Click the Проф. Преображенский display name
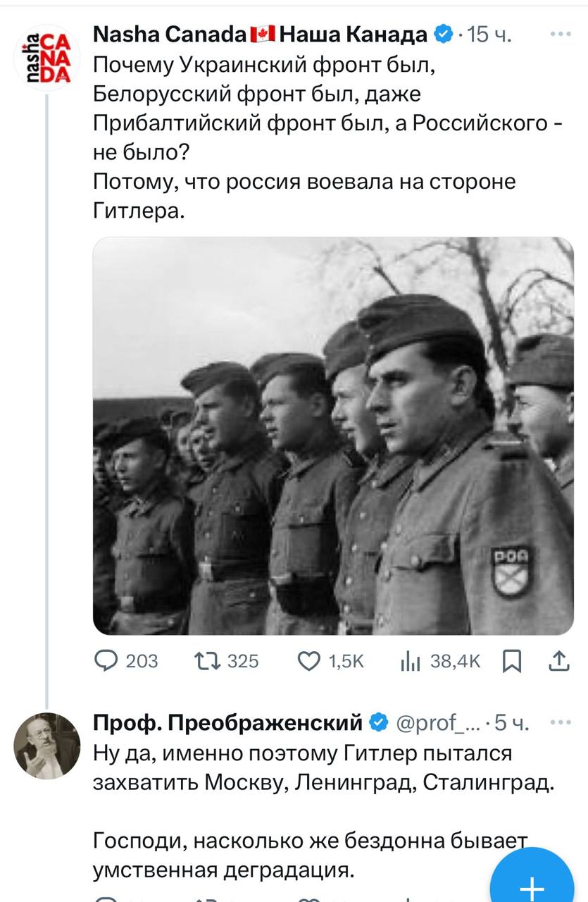 click(229, 722)
